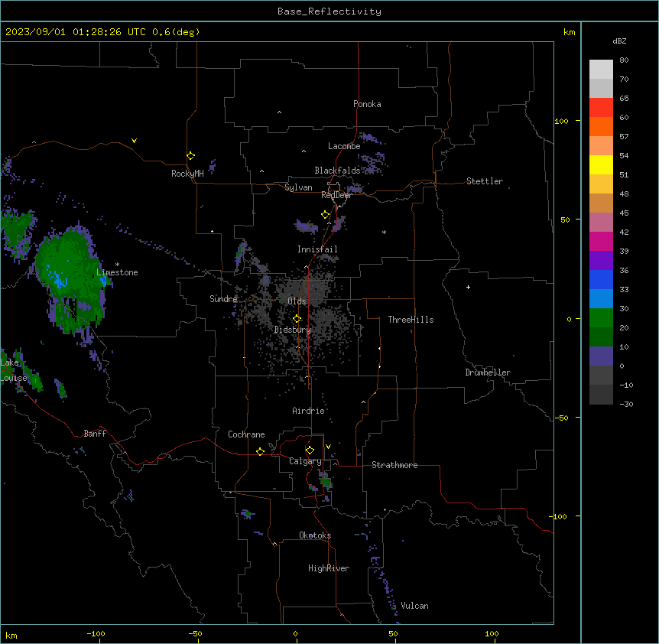Click the yellow V marker northwest of RockyMH

(x=134, y=141)
